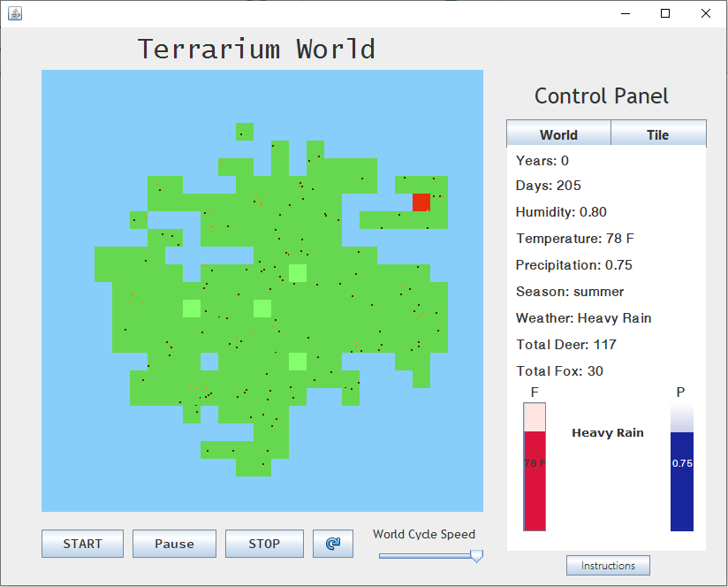
Task: Click the "Days: 205" readout
Action: click(x=549, y=186)
